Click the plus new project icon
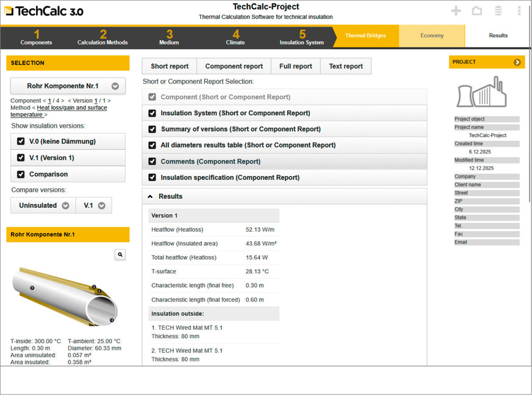532x395 pixels. tap(456, 11)
